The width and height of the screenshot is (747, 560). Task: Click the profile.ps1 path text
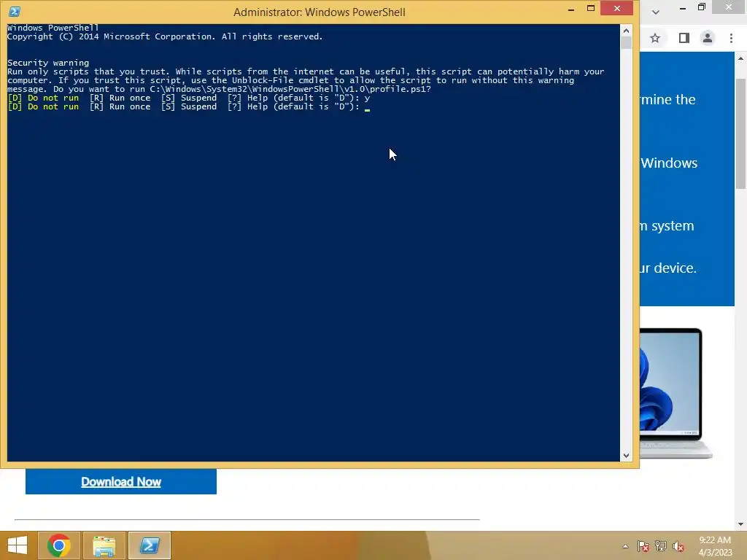tap(290, 89)
